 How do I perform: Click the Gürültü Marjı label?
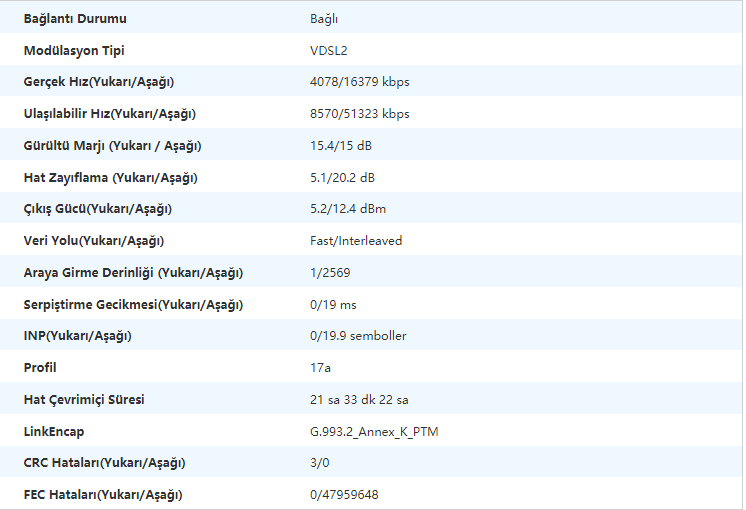(112, 145)
